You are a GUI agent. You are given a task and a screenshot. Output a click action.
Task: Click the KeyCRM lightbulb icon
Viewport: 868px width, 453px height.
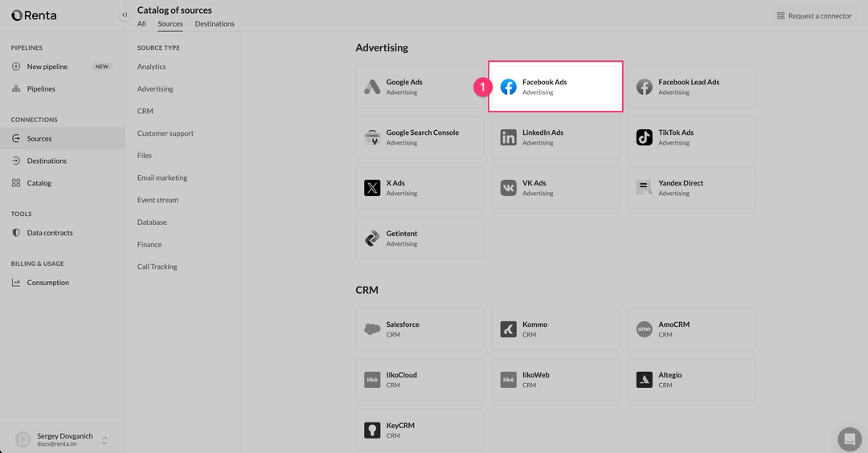(372, 431)
